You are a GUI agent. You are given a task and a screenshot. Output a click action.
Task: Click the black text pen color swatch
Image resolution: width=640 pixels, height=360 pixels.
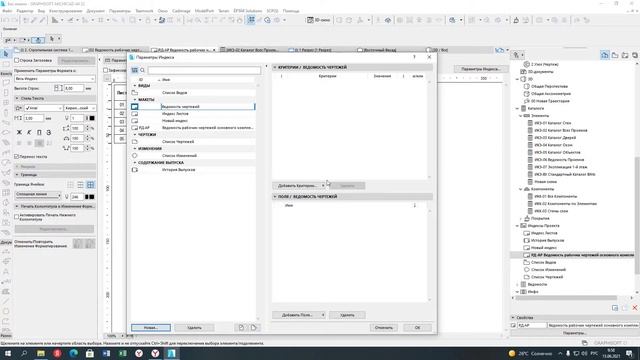point(92,118)
